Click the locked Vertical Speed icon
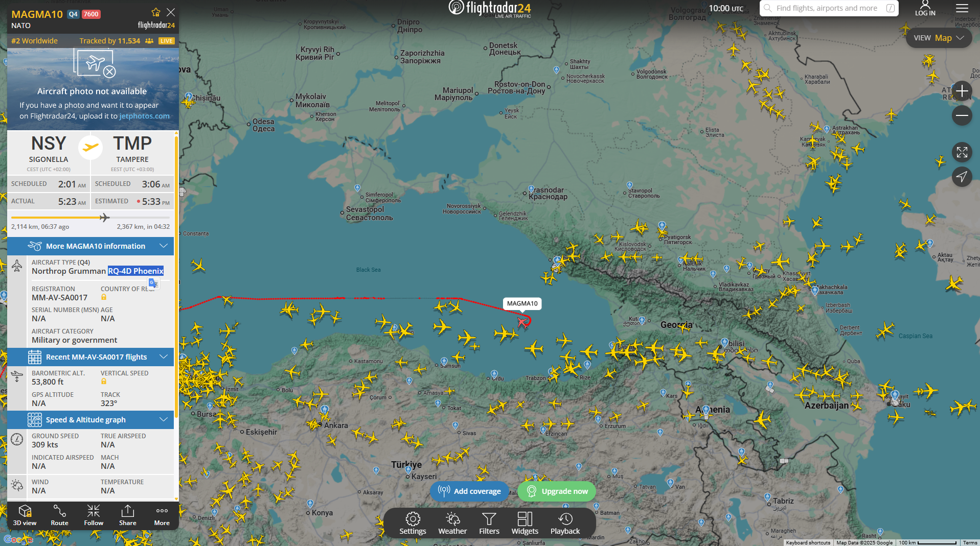The image size is (980, 546). tap(104, 382)
